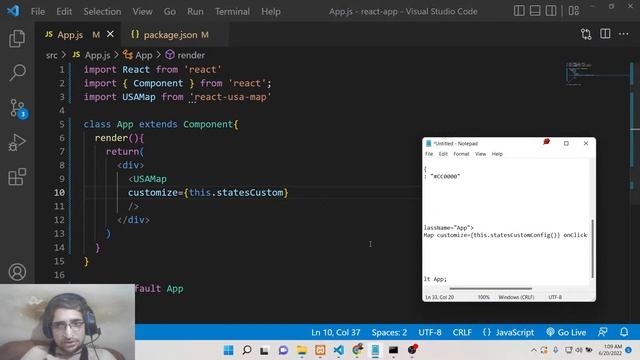Click the feedback icon in status bar
The image size is (640, 360).
[603, 332]
